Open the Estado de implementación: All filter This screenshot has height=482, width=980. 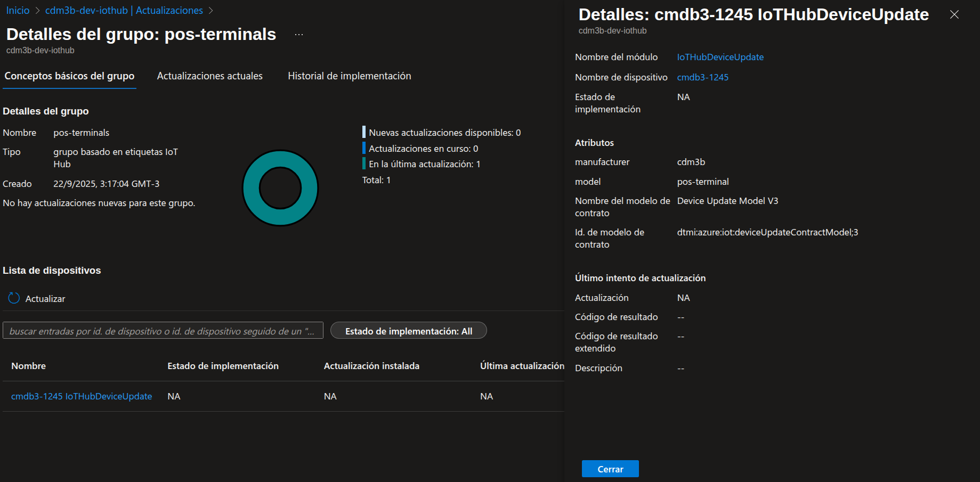409,331
